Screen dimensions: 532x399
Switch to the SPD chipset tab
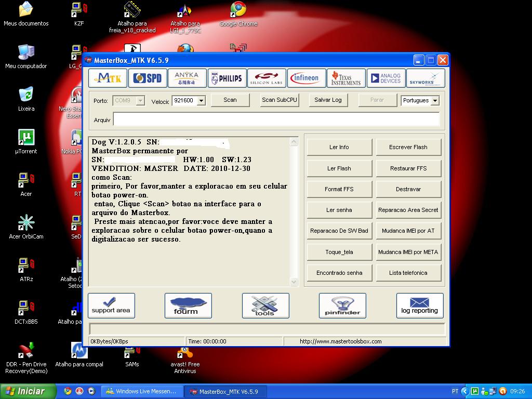tap(148, 78)
